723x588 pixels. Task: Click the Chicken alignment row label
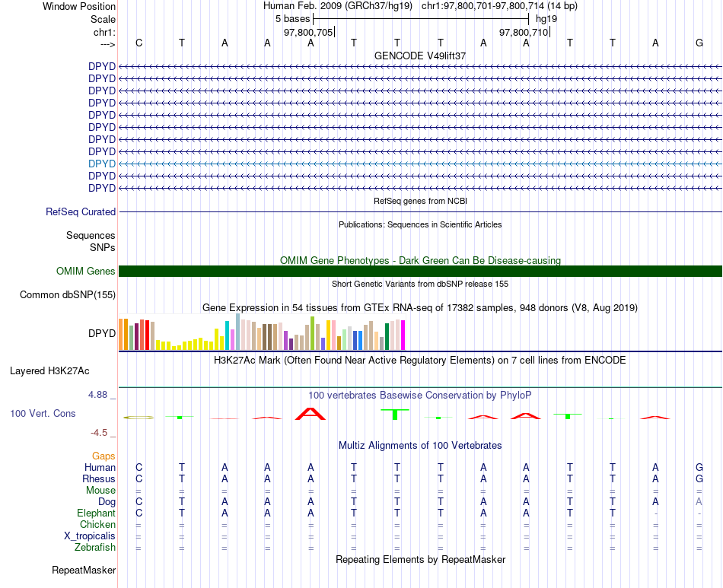97,525
